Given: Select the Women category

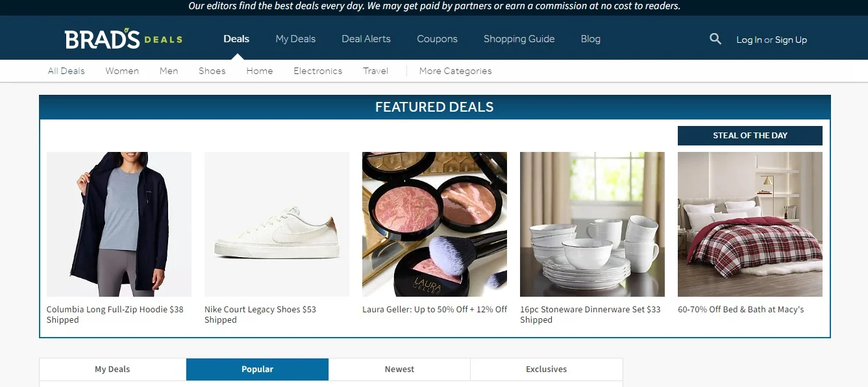Looking at the screenshot, I should coord(122,71).
